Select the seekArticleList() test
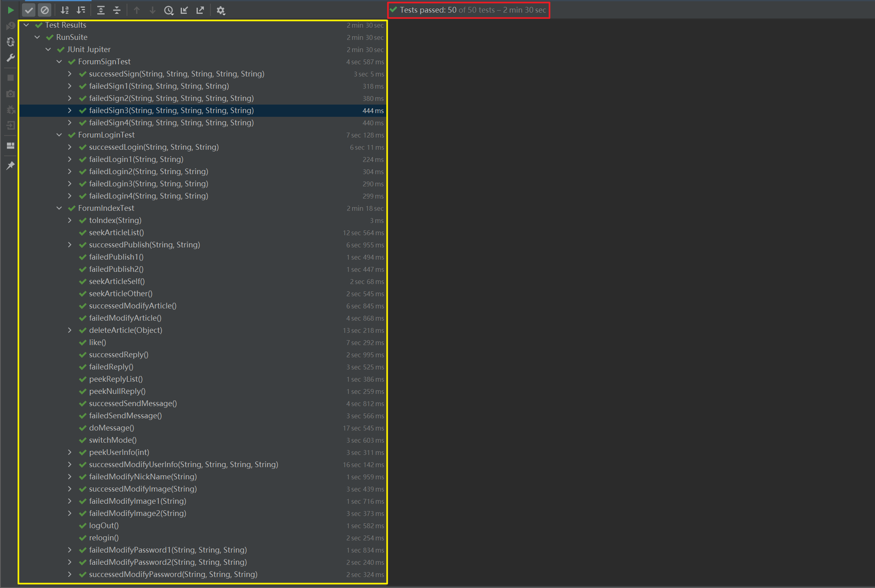This screenshot has height=588, width=875. tap(203, 233)
